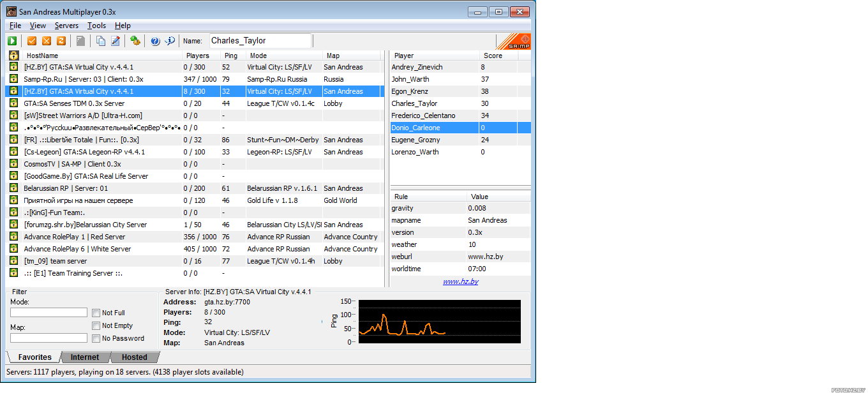
Task: Click the Map filter text box
Action: [49, 338]
